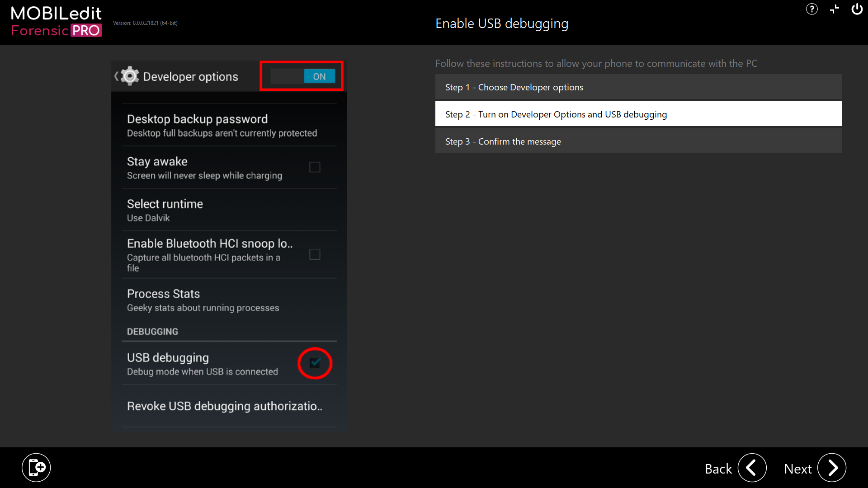Screen dimensions: 868x488
Task: Select Revoke USB debugging authorizations
Action: (225, 406)
